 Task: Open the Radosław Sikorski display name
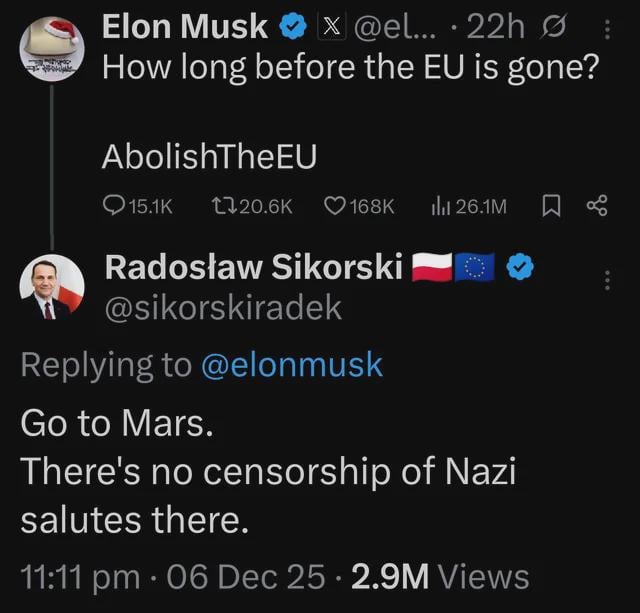(254, 267)
